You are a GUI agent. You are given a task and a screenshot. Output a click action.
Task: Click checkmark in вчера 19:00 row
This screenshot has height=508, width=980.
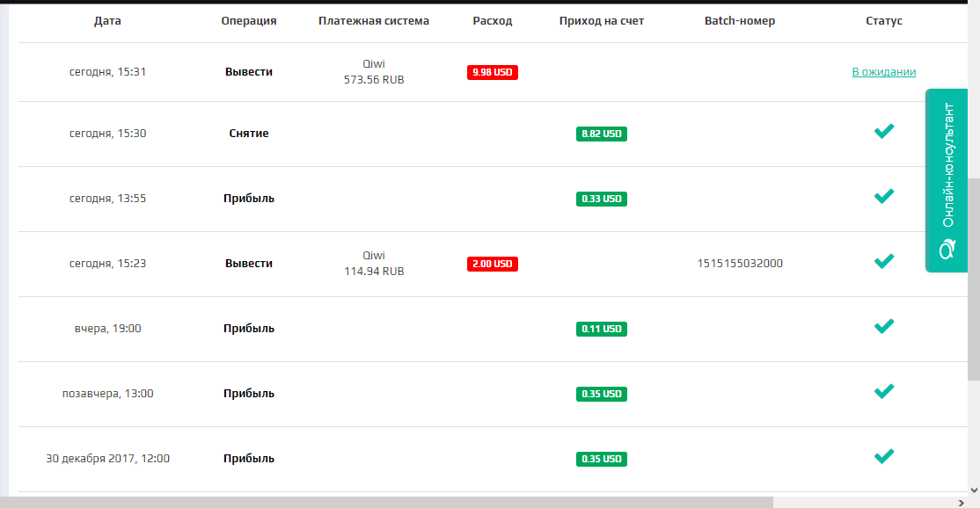(884, 326)
